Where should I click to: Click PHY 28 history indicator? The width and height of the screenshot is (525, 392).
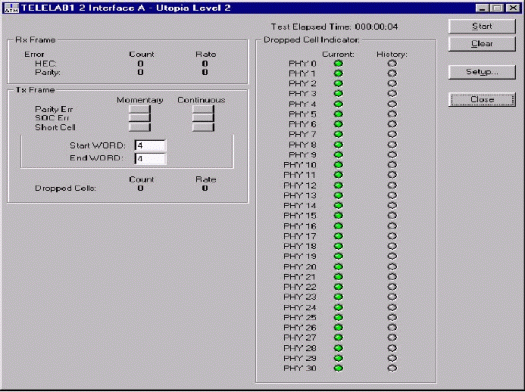(x=392, y=348)
